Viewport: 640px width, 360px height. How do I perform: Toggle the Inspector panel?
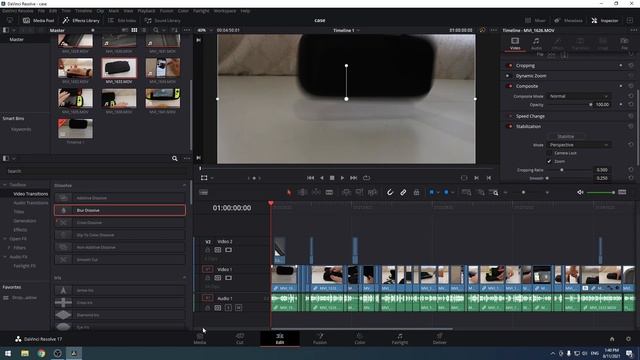tap(605, 20)
